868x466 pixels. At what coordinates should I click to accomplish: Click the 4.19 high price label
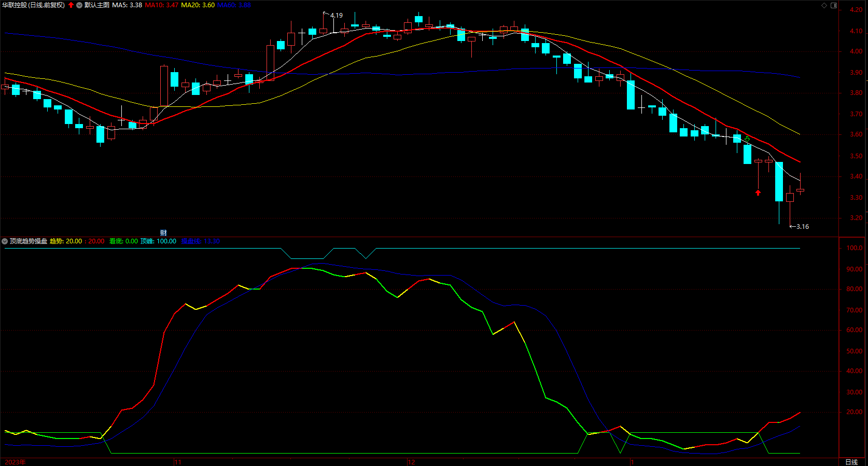(337, 16)
